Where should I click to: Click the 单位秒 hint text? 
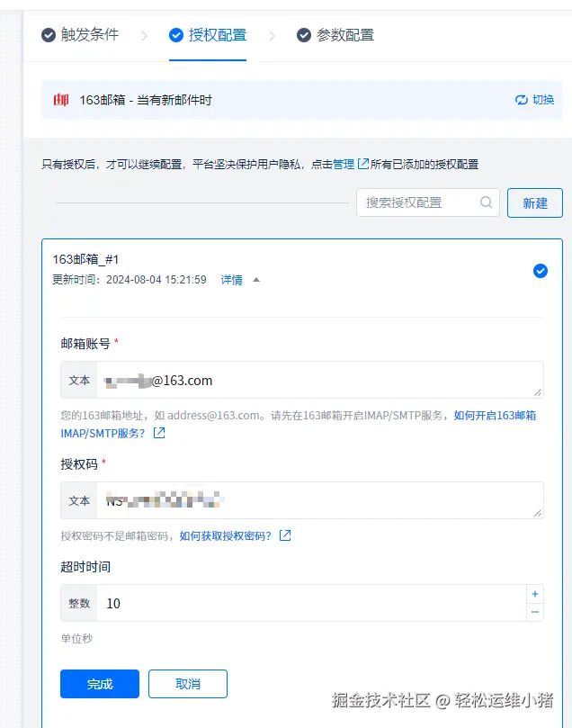(76, 638)
